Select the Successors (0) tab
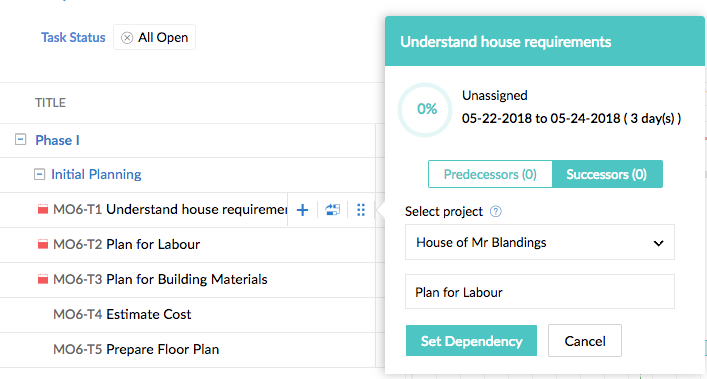This screenshot has width=707, height=379. [x=607, y=174]
